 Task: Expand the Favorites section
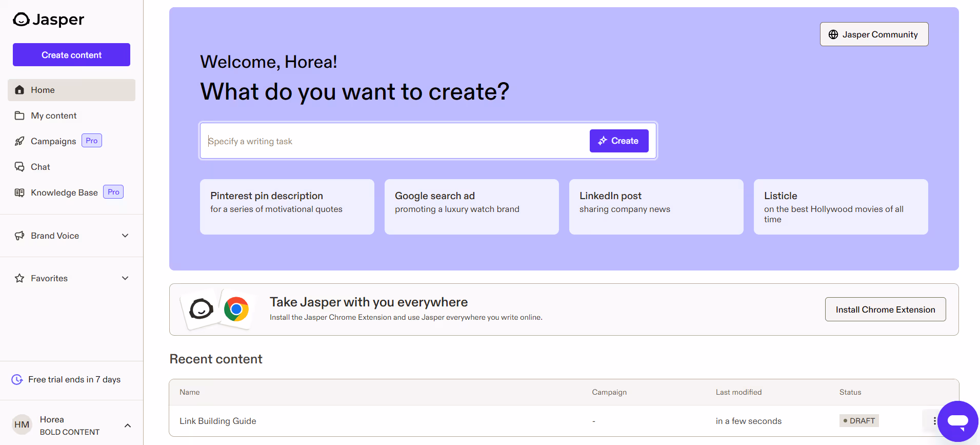[x=125, y=278]
